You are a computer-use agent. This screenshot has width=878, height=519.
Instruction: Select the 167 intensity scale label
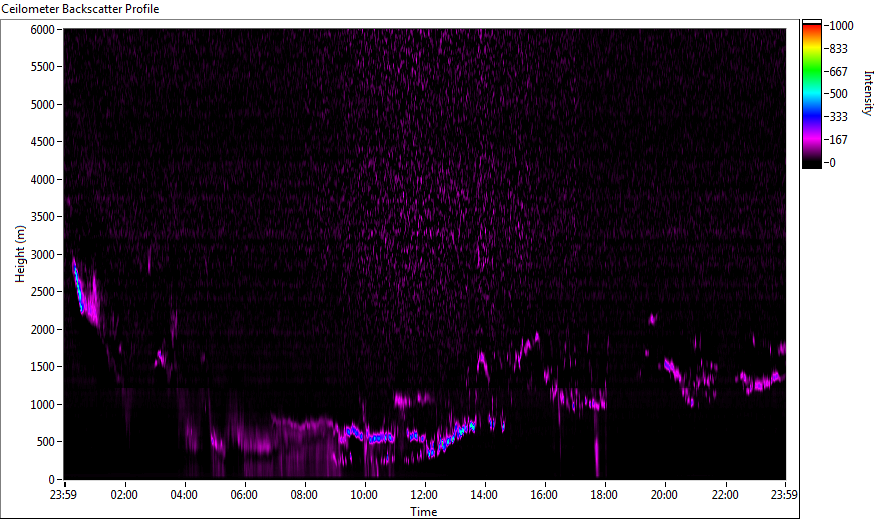coord(839,140)
